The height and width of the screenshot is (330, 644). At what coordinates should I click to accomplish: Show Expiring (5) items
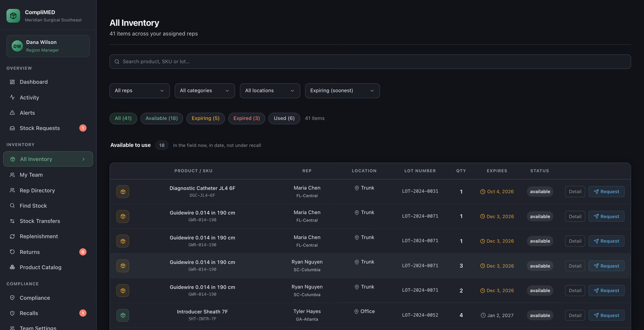205,118
